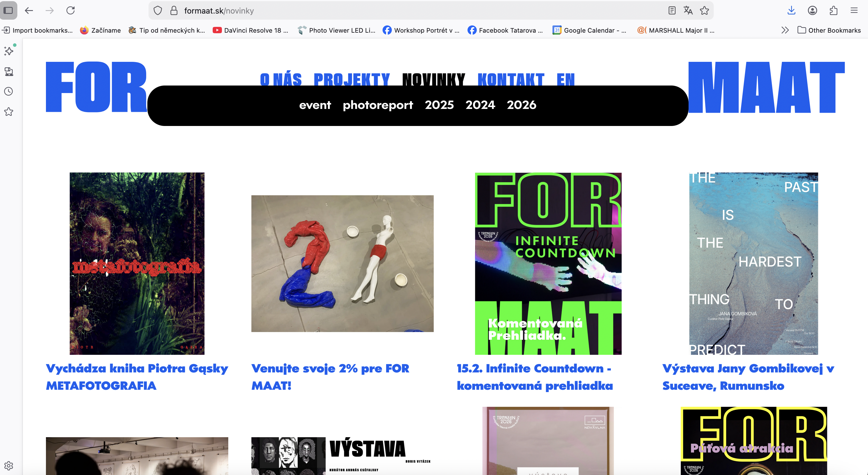868x475 pixels.
Task: Select the photoreport filter tab
Action: tap(378, 105)
